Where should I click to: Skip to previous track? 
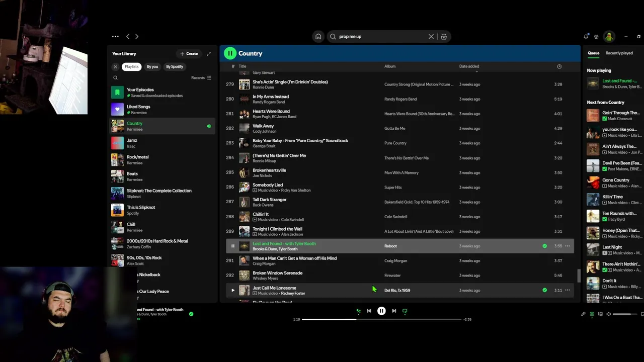tap(369, 311)
